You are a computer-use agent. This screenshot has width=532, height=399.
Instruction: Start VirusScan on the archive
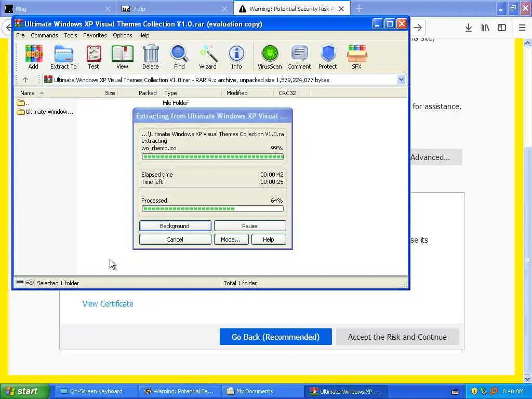coord(270,57)
